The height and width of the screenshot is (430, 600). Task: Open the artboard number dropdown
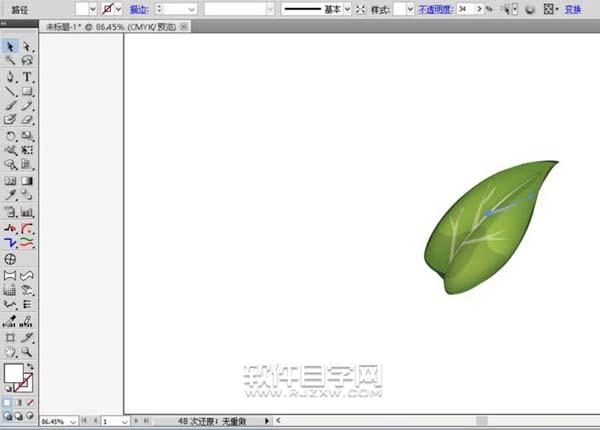coord(125,422)
